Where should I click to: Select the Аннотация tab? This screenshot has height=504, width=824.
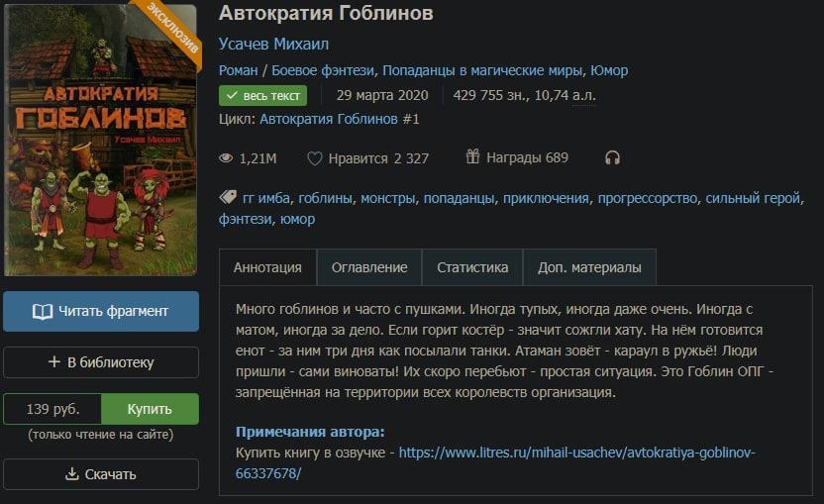[267, 267]
